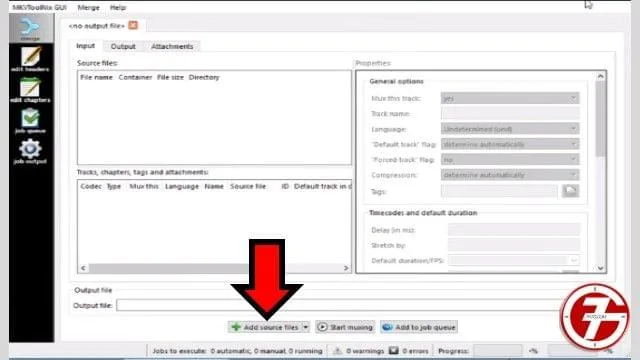Click Language column header in tracks
The image size is (640, 360).
tap(182, 186)
